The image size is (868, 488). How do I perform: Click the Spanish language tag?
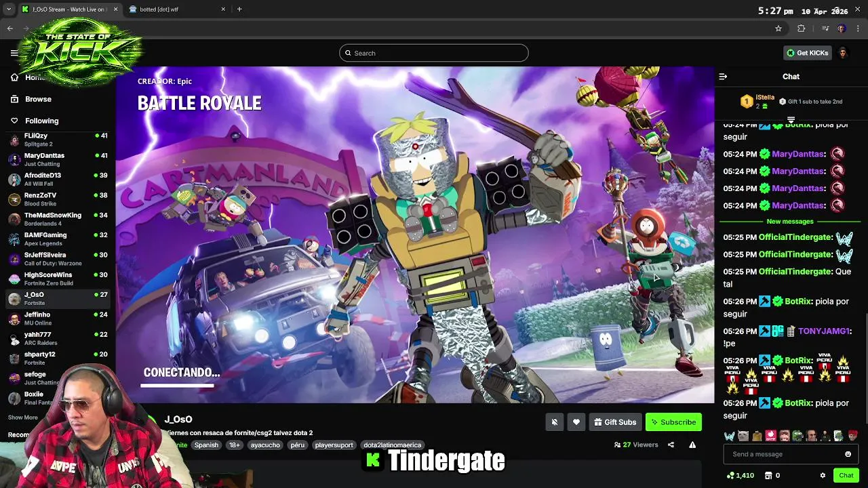click(x=206, y=445)
